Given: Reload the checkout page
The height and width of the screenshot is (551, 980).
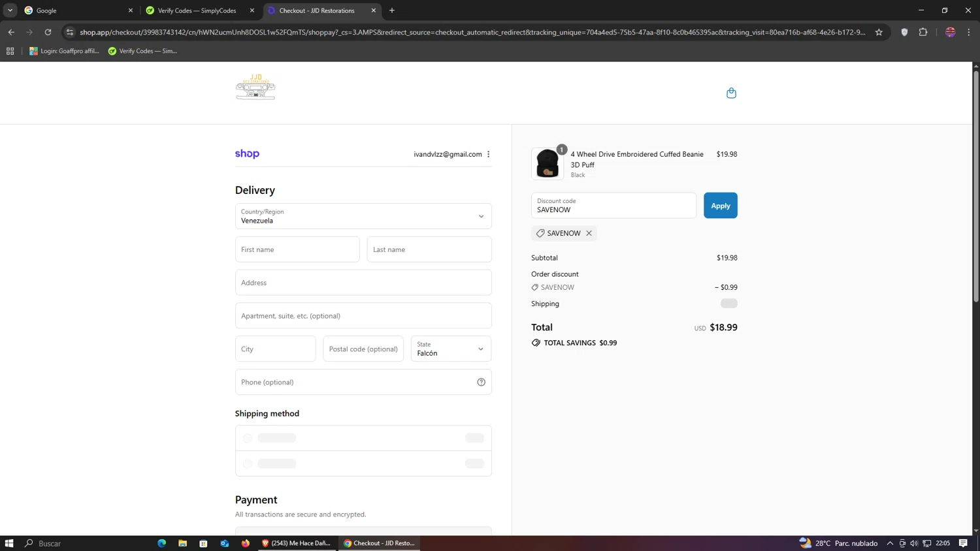Looking at the screenshot, I should [48, 32].
